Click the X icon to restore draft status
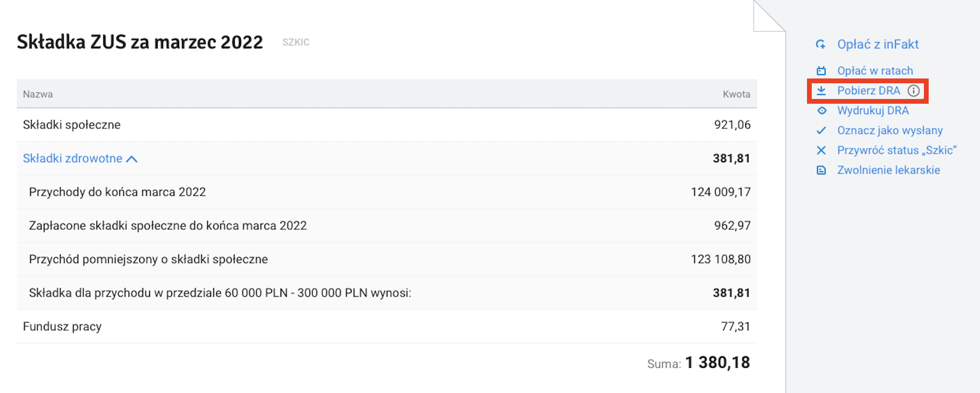Screen dimensions: 980x393 [821, 150]
